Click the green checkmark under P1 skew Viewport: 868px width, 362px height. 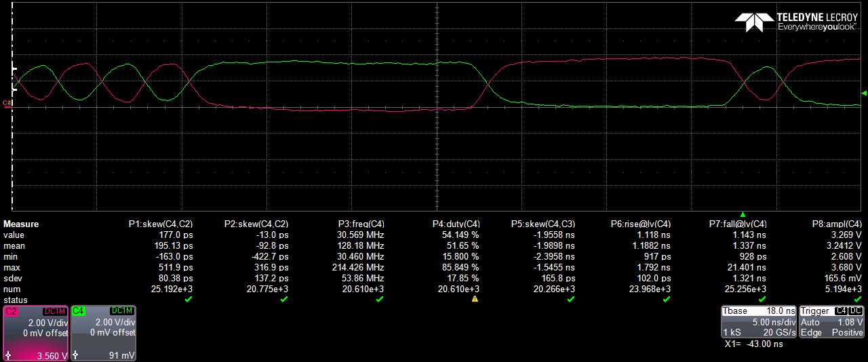click(x=189, y=299)
